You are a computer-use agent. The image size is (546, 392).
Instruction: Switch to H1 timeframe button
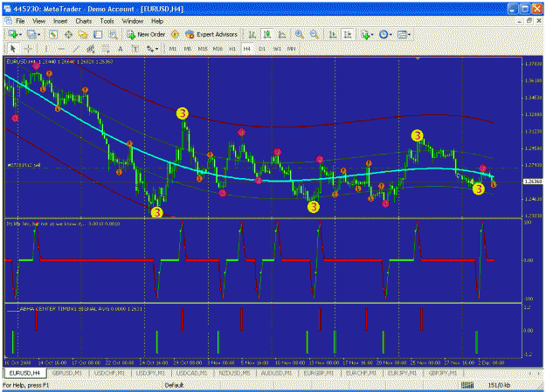click(232, 49)
